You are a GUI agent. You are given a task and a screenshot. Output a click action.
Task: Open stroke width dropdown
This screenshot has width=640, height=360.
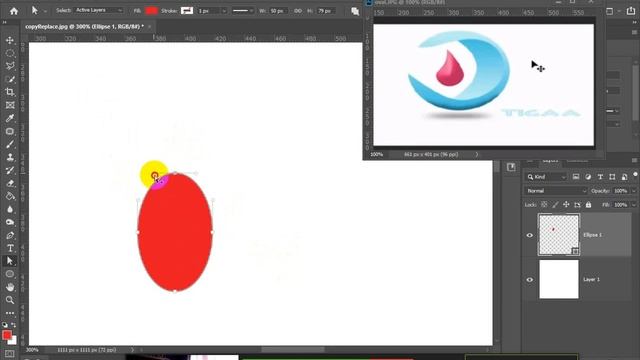pyautogui.click(x=224, y=11)
